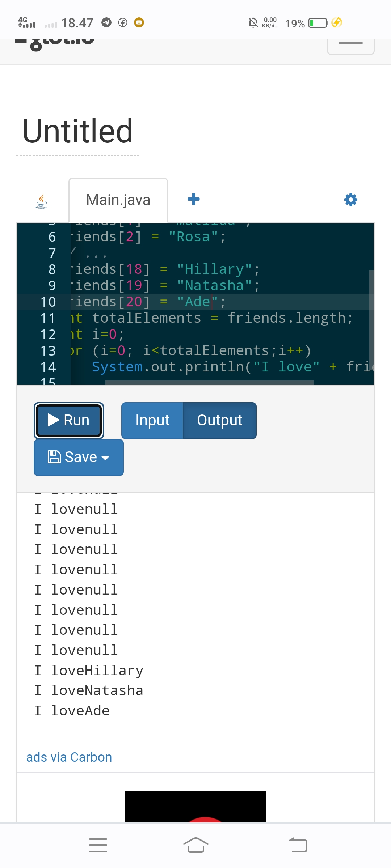
Task: Open the ads via Carbon link
Action: pos(69,757)
